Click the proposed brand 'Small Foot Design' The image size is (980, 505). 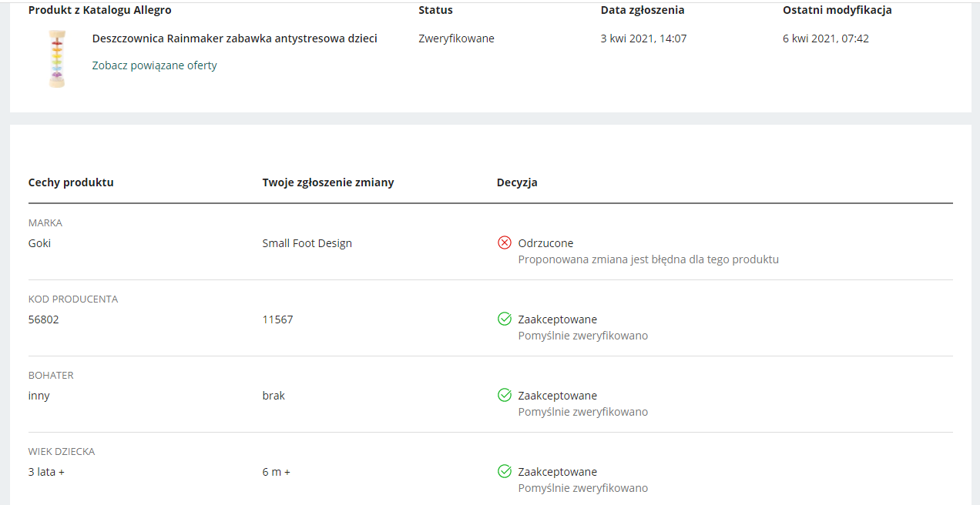307,243
